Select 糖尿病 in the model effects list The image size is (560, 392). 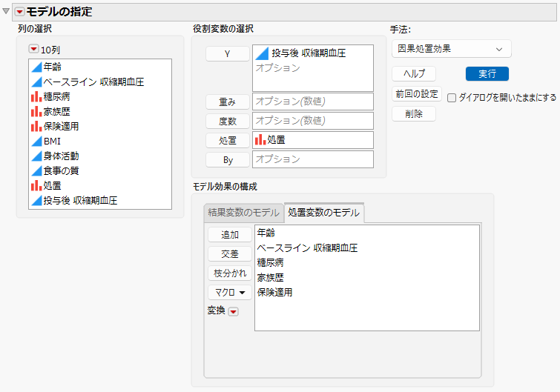[270, 263]
